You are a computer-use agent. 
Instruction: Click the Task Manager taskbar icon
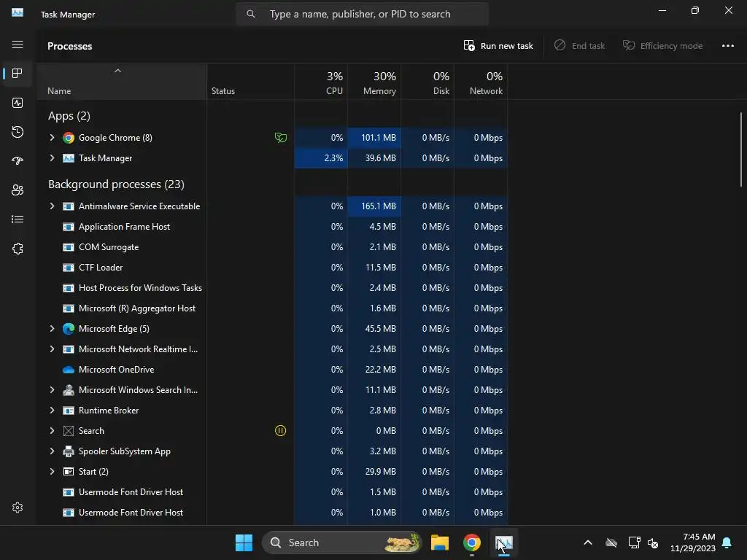point(503,542)
